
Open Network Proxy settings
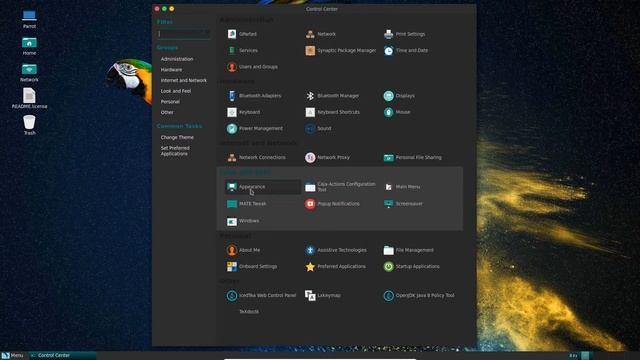click(327, 157)
